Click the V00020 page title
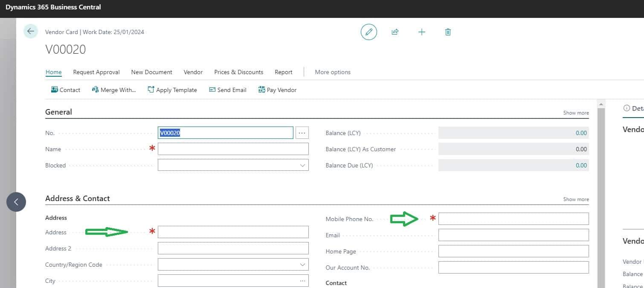644x288 pixels. (x=66, y=49)
